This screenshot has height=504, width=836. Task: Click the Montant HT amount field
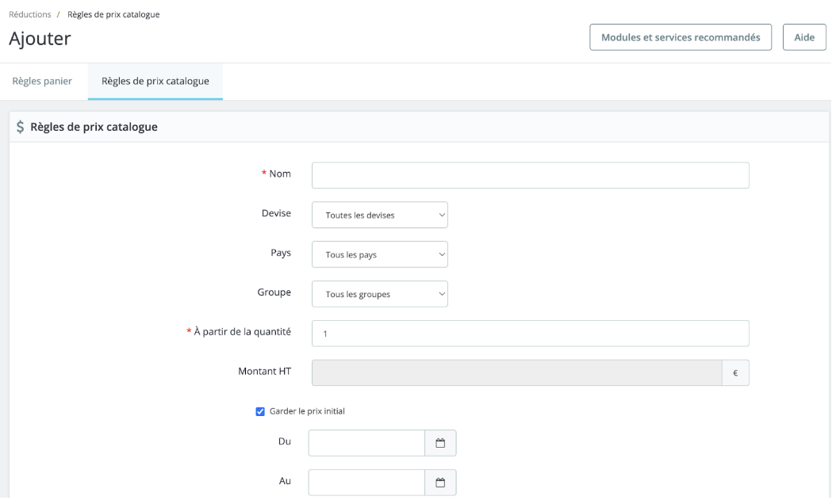coord(516,373)
